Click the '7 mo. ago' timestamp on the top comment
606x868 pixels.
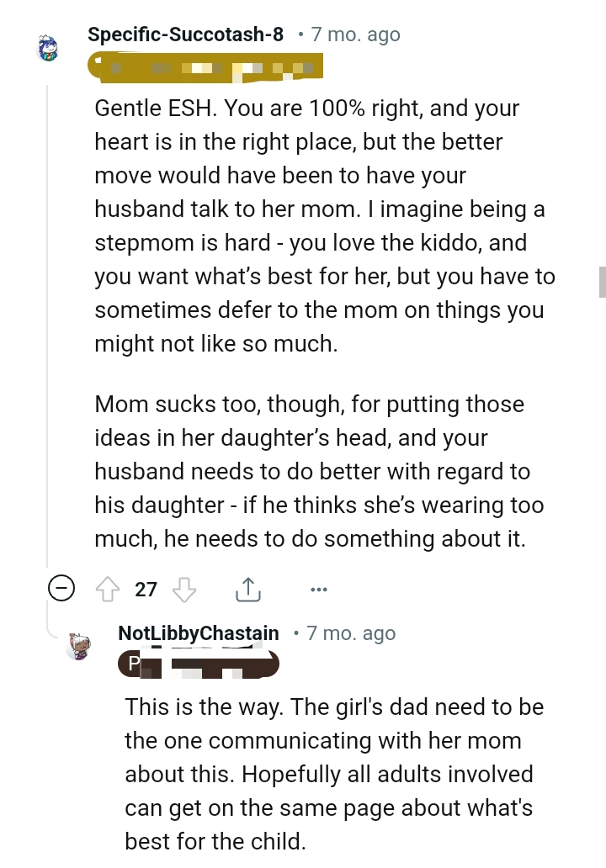[354, 35]
